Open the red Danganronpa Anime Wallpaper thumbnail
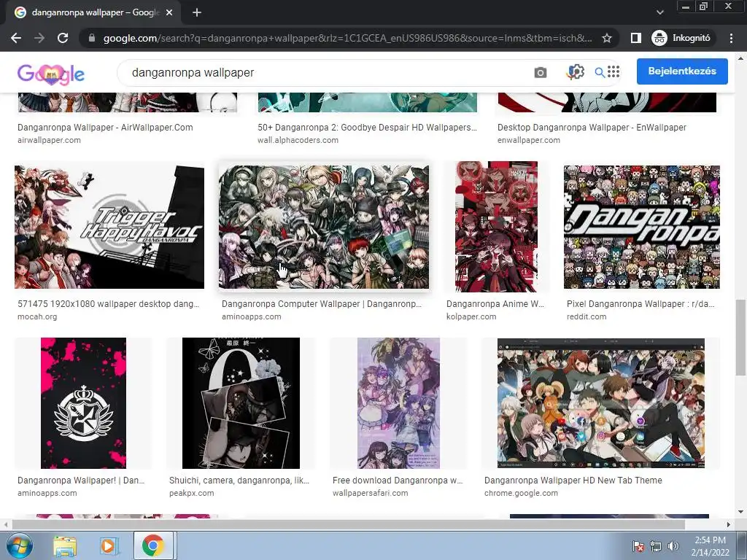The height and width of the screenshot is (560, 747). [x=496, y=227]
